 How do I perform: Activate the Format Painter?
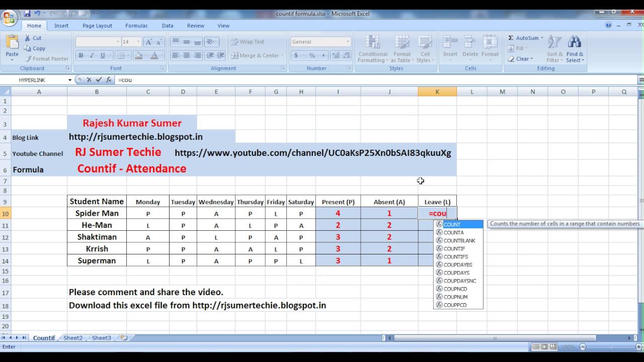coord(46,59)
